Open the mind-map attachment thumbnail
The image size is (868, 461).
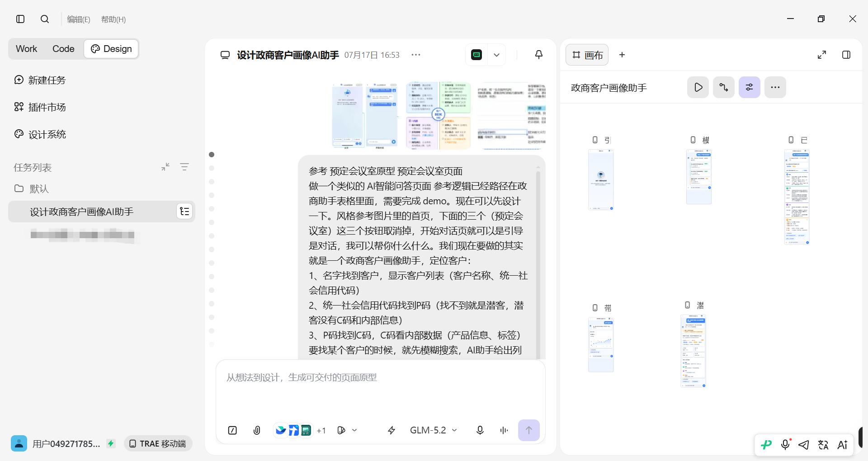pyautogui.click(x=439, y=116)
